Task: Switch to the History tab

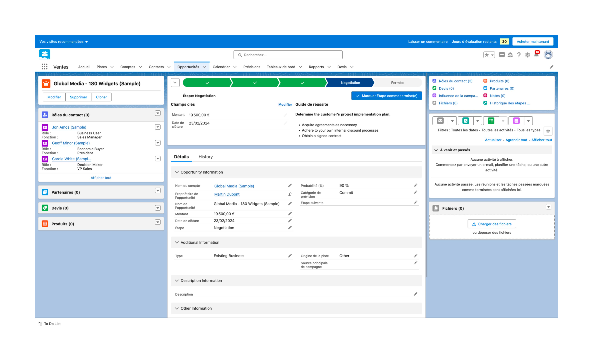Action: [205, 157]
